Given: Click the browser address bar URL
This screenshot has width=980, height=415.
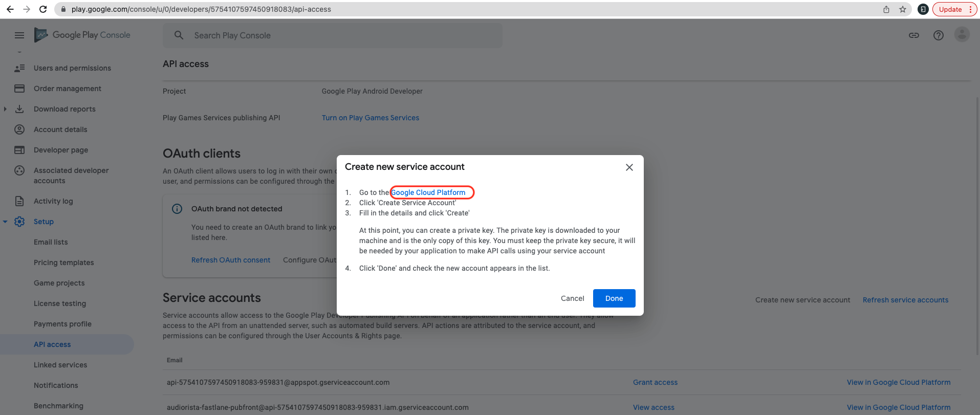Looking at the screenshot, I should [x=201, y=9].
